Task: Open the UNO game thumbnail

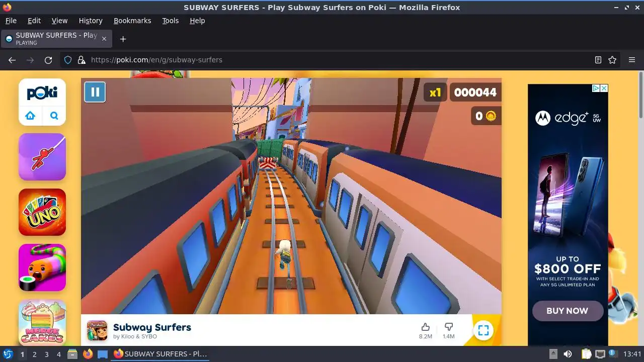Action: [x=42, y=212]
